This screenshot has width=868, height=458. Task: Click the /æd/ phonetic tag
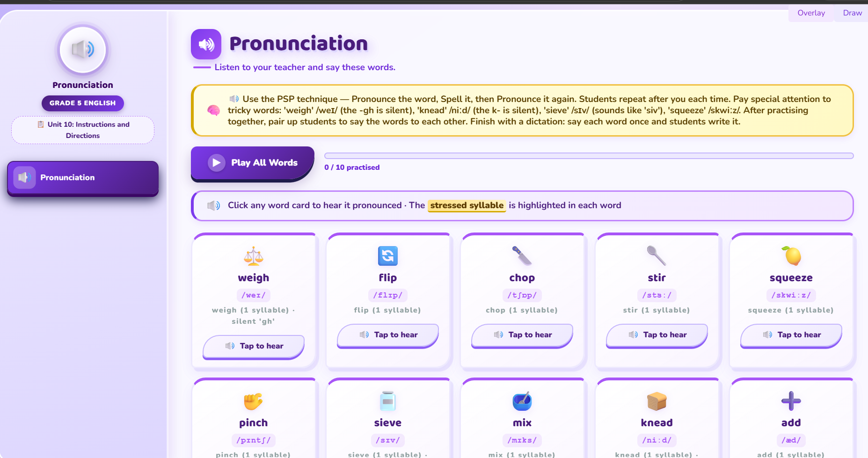tap(791, 440)
